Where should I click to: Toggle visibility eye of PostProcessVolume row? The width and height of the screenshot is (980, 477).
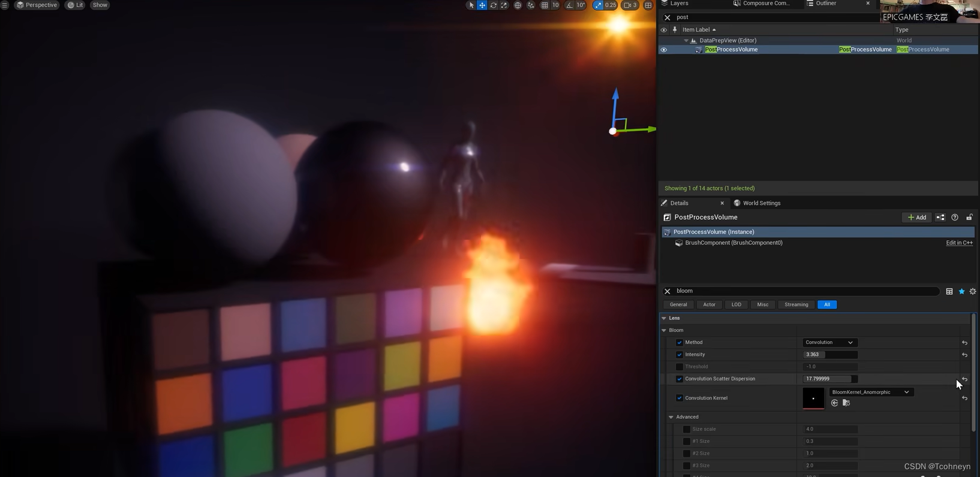click(x=663, y=50)
